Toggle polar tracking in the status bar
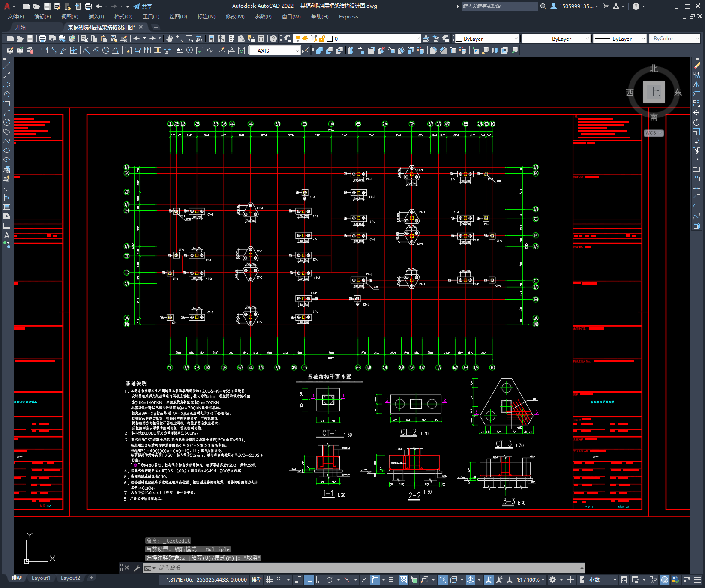Screen dimensions: 705x588 (x=330, y=580)
